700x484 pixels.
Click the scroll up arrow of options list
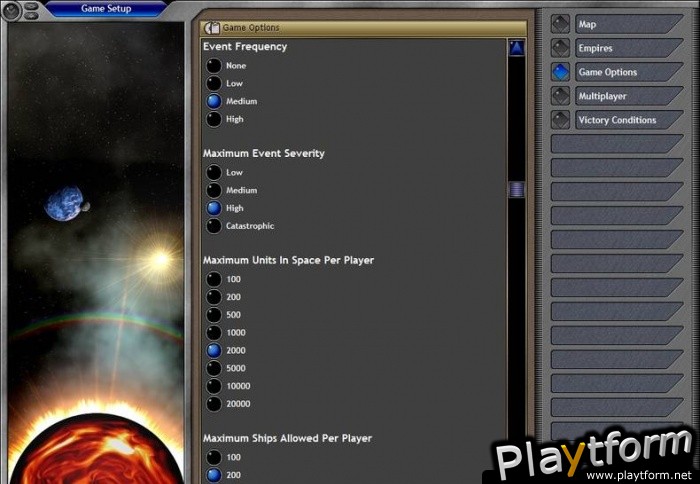tap(517, 48)
